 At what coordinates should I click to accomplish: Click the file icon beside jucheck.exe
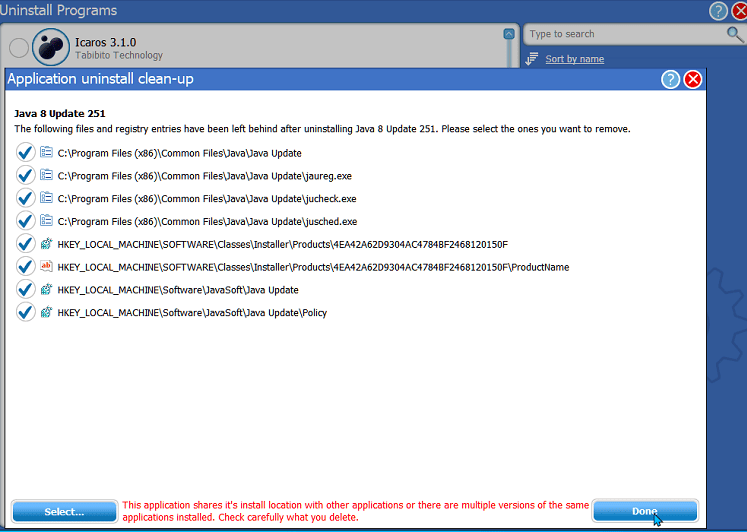pyautogui.click(x=46, y=198)
